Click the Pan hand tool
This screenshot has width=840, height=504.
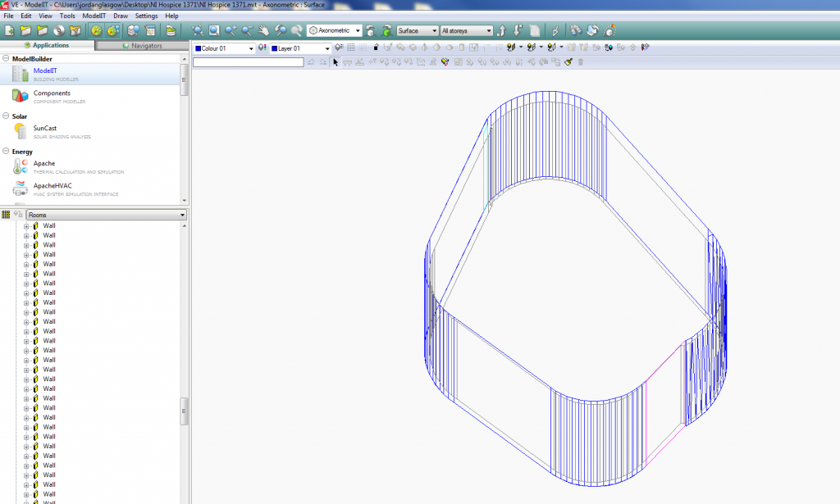(x=264, y=30)
